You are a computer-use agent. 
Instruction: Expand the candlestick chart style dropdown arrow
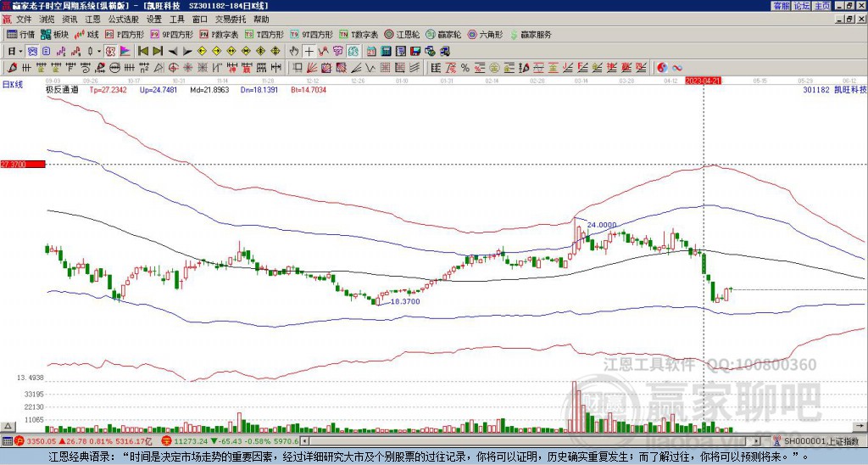point(99,52)
